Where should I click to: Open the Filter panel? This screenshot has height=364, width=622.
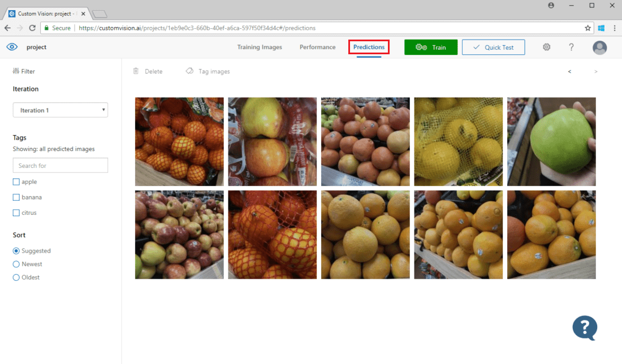coord(24,71)
